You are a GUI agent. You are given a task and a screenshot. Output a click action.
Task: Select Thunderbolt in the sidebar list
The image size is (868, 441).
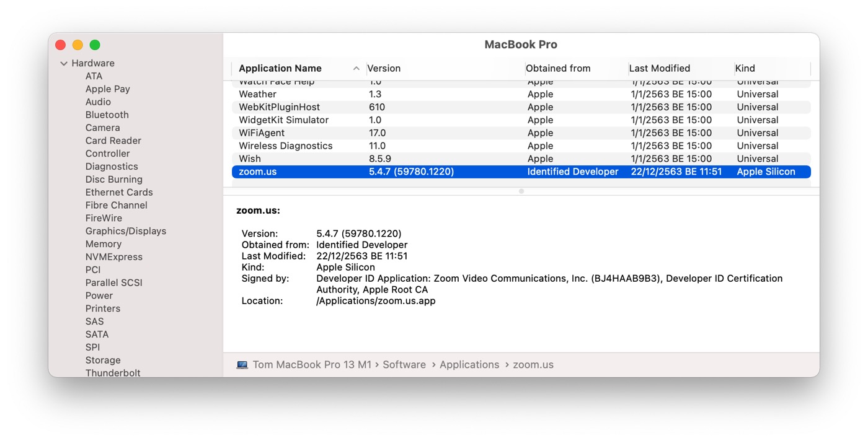coord(113,373)
